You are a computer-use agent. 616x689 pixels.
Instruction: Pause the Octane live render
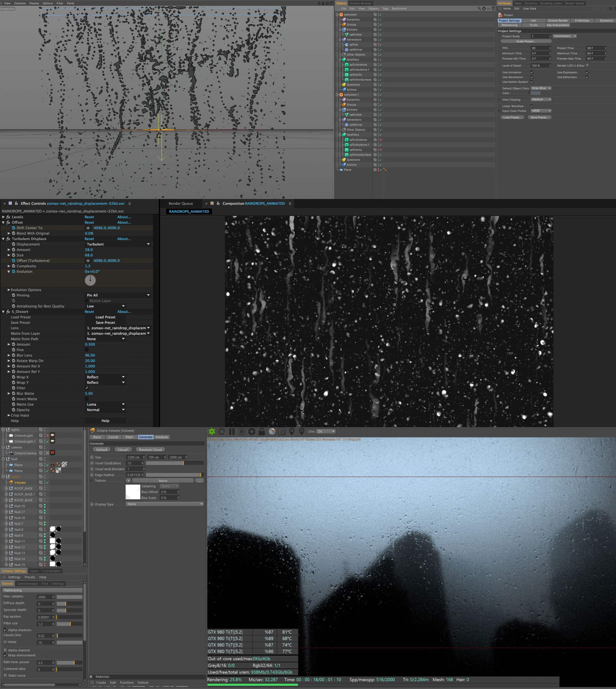coord(232,431)
